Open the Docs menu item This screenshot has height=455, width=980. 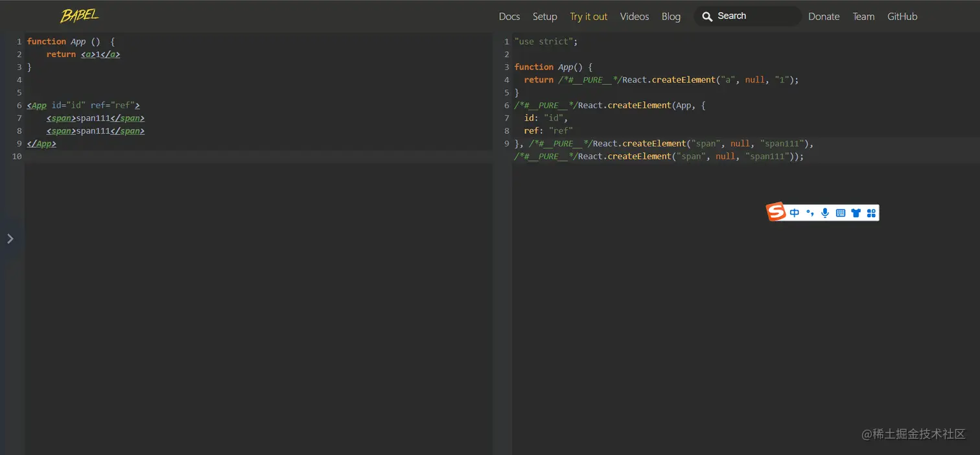coord(509,16)
